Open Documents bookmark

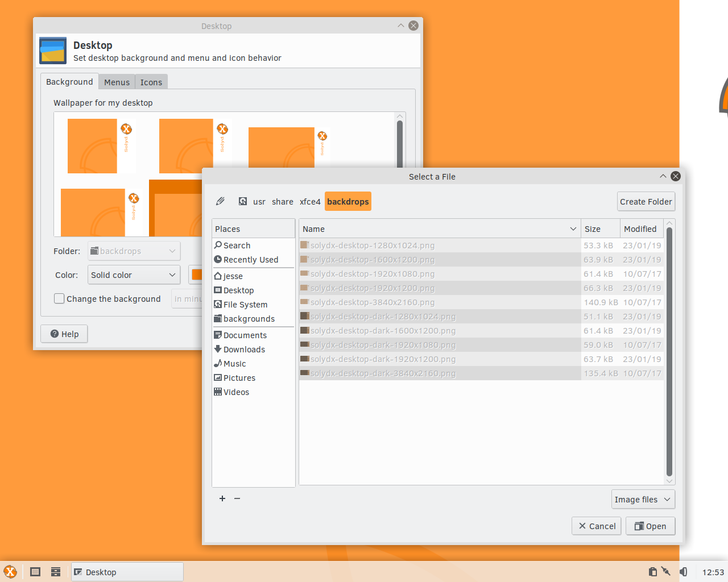click(254, 335)
